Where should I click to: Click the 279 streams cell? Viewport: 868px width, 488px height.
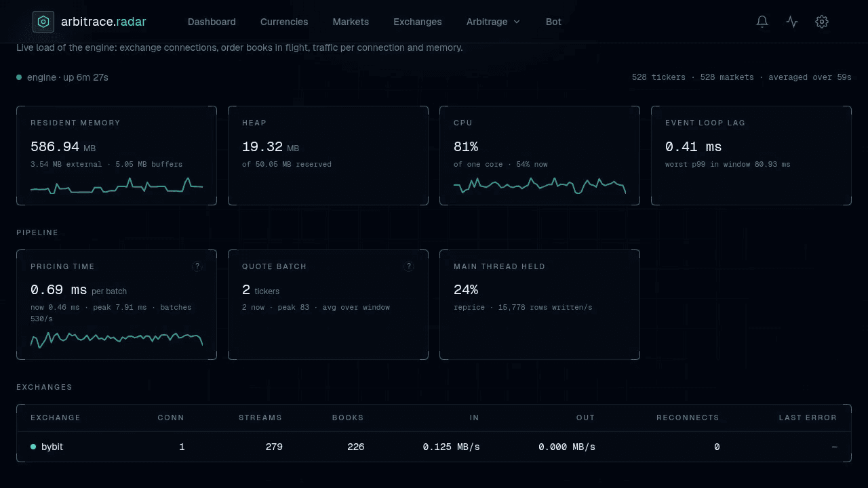[274, 447]
